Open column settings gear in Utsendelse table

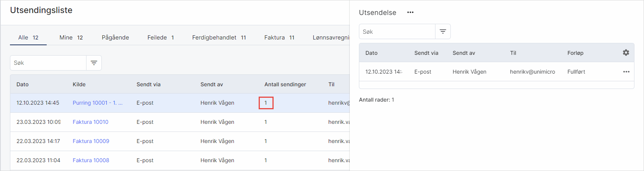tap(626, 53)
